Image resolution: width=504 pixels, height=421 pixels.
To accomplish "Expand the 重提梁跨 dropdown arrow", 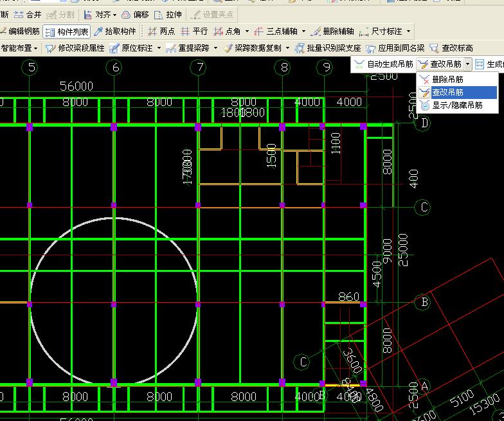I will pyautogui.click(x=215, y=48).
